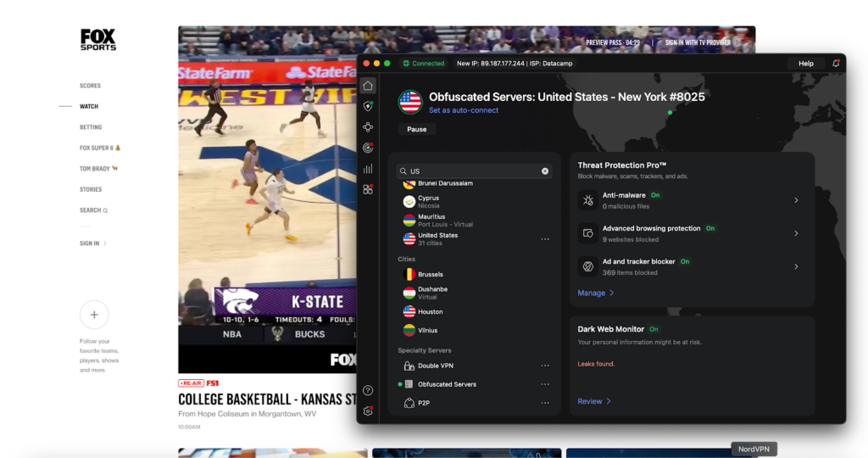Image resolution: width=868 pixels, height=458 pixels.
Task: Click the United States flag in header
Action: click(x=410, y=102)
